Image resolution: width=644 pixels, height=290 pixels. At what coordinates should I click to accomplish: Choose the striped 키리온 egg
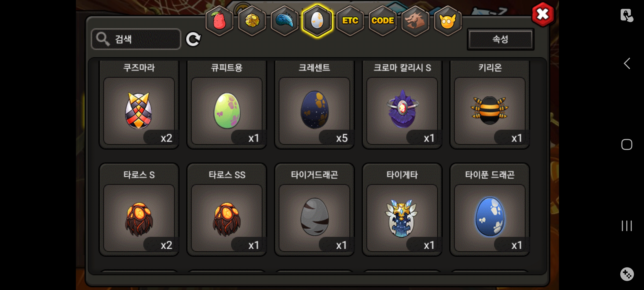point(490,105)
